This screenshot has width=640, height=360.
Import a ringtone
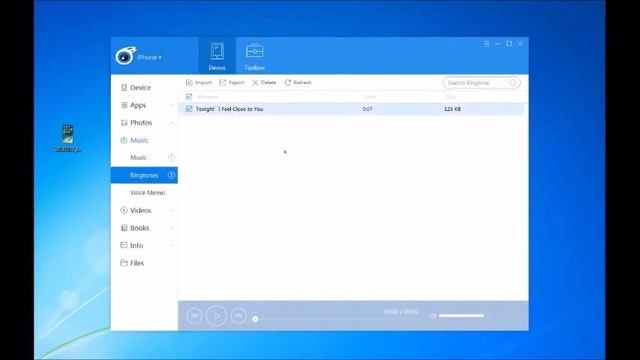pos(199,82)
